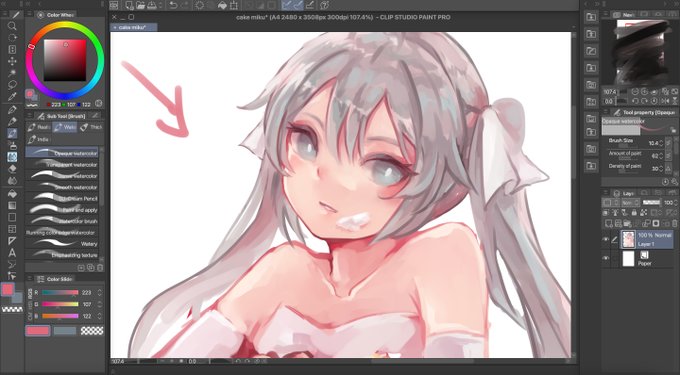Choose the Emphasizing texture brush
This screenshot has width=680, height=375.
pyautogui.click(x=62, y=255)
